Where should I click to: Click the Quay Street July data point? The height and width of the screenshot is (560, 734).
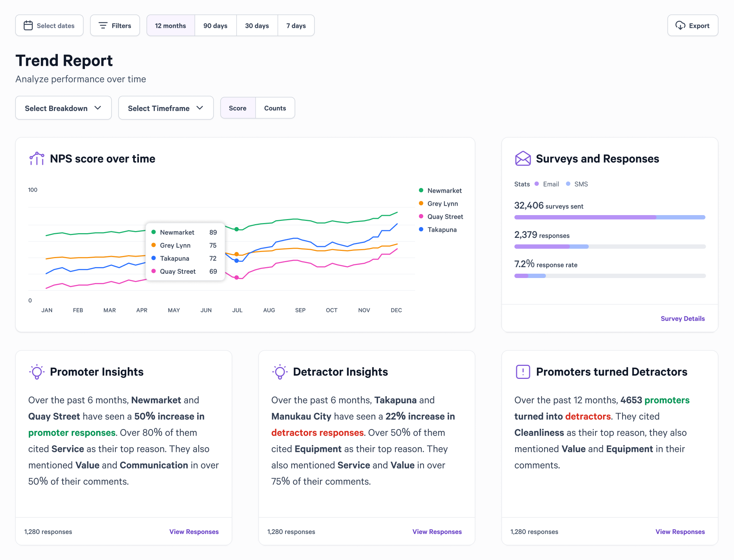pos(237,277)
